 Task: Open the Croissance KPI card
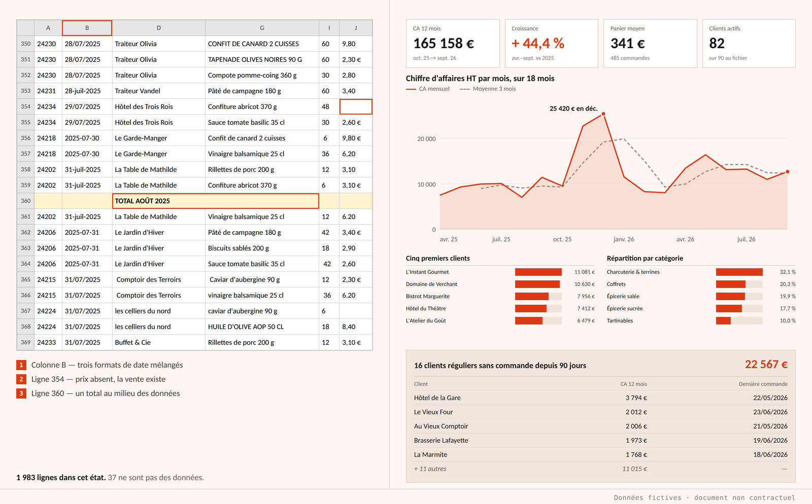click(552, 44)
